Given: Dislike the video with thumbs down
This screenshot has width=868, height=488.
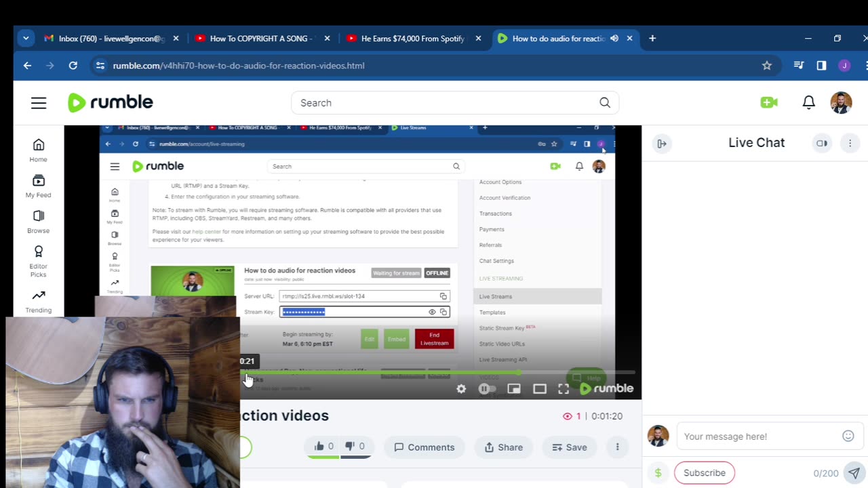Looking at the screenshot, I should point(355,447).
